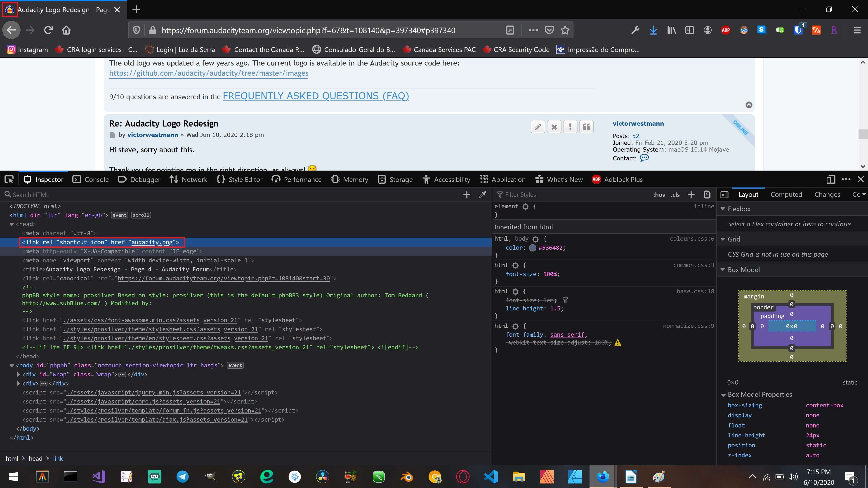Toggle the :hov pseudo-class panel

[x=659, y=195]
